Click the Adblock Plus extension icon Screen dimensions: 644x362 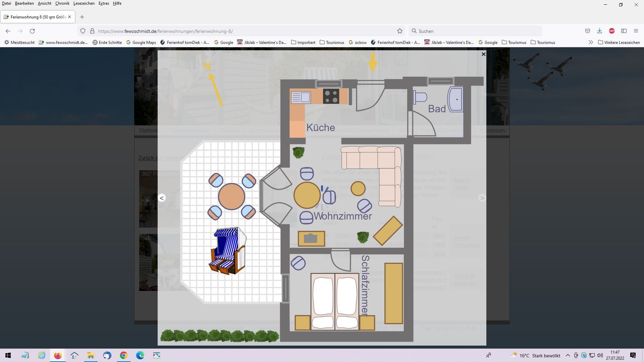[x=611, y=31]
